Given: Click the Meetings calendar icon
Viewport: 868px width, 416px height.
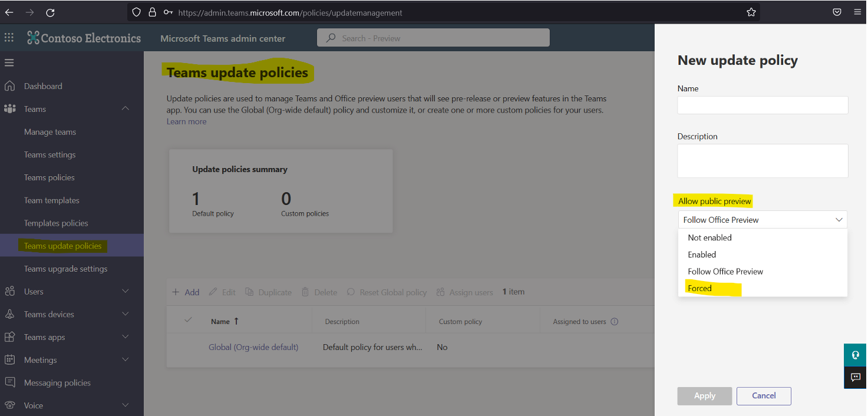Looking at the screenshot, I should pyautogui.click(x=9, y=359).
